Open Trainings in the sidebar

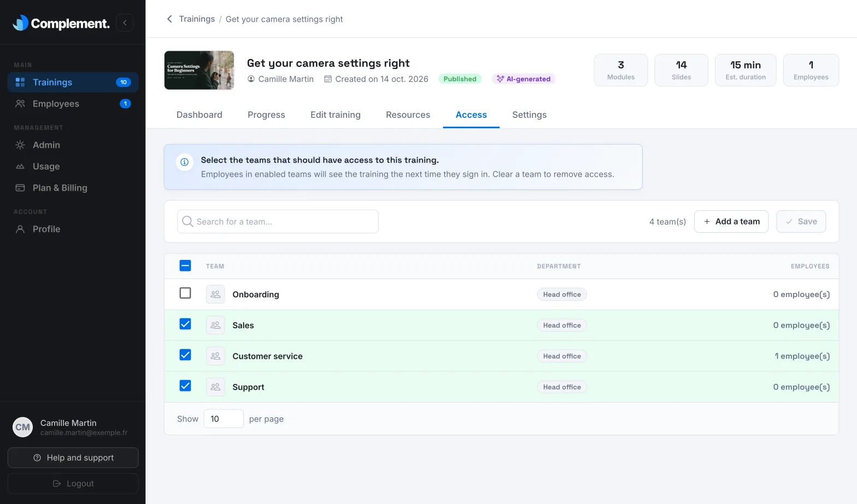point(73,82)
